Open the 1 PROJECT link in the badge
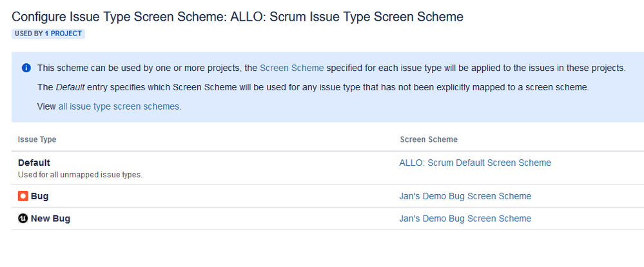Viewport: 644px width, 267px height. [x=63, y=34]
